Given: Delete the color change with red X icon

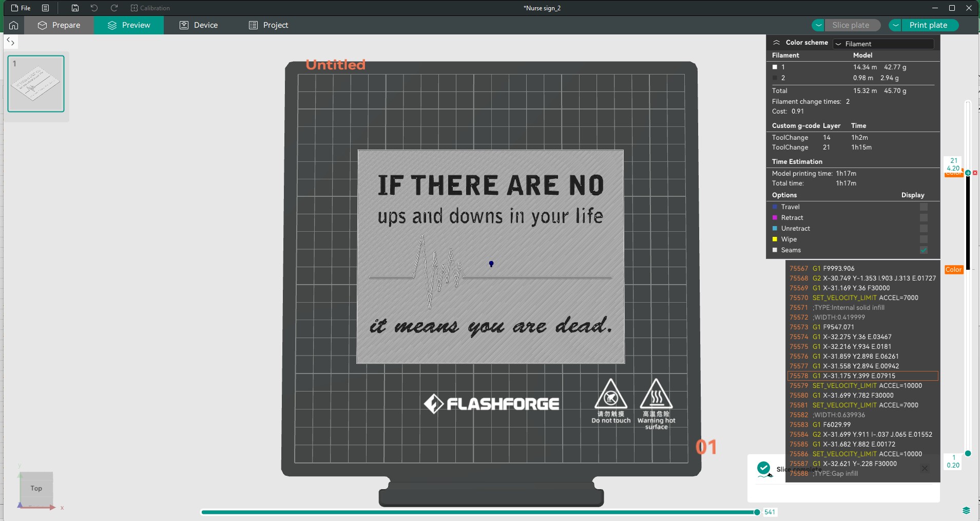Looking at the screenshot, I should pyautogui.click(x=975, y=173).
